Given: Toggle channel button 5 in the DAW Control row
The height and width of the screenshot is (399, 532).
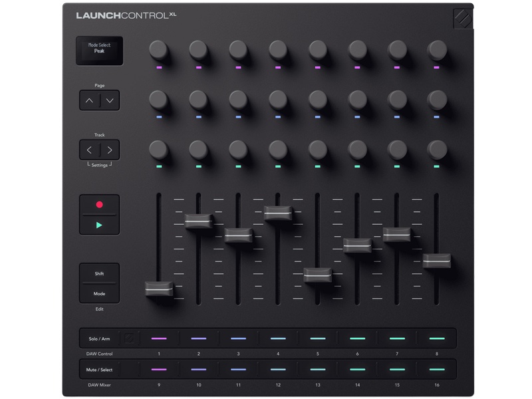Looking at the screenshot, I should click(318, 338).
